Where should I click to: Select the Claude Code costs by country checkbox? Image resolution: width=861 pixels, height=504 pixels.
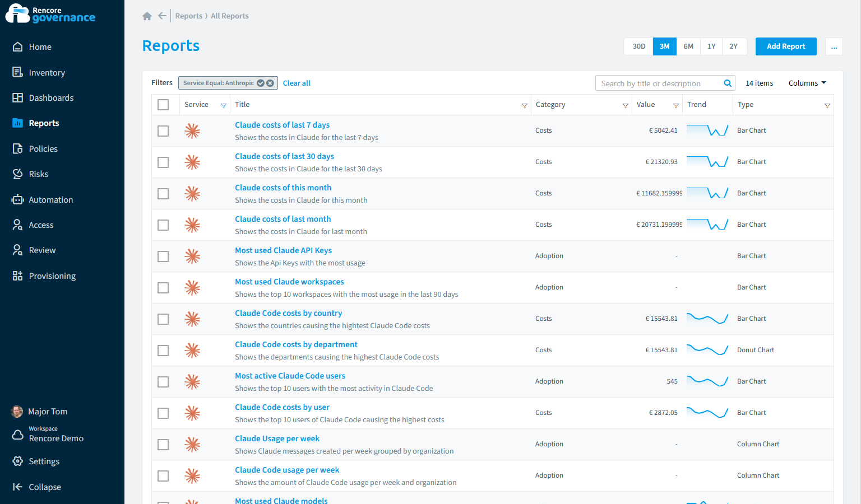click(163, 319)
